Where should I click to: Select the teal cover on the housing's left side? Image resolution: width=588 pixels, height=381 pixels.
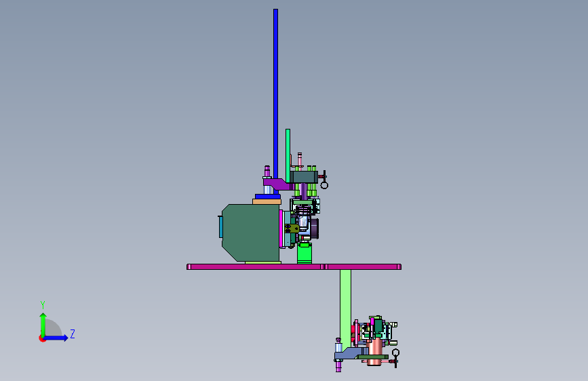coord(220,227)
